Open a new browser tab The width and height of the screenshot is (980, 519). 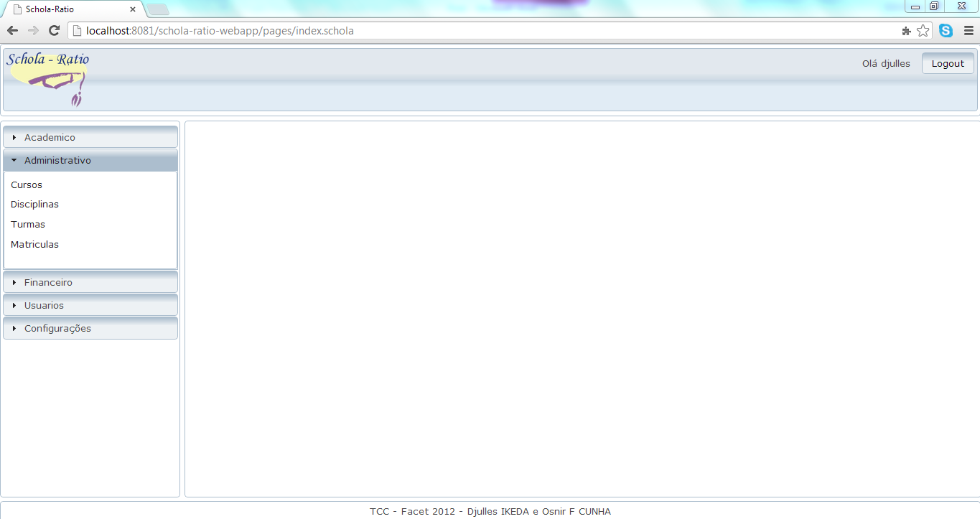click(158, 9)
